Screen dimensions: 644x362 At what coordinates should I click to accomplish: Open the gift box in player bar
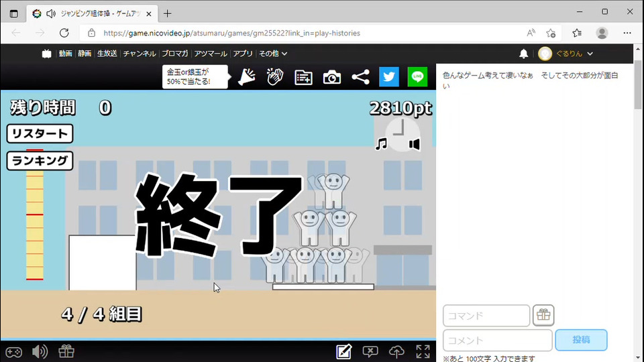(x=66, y=351)
